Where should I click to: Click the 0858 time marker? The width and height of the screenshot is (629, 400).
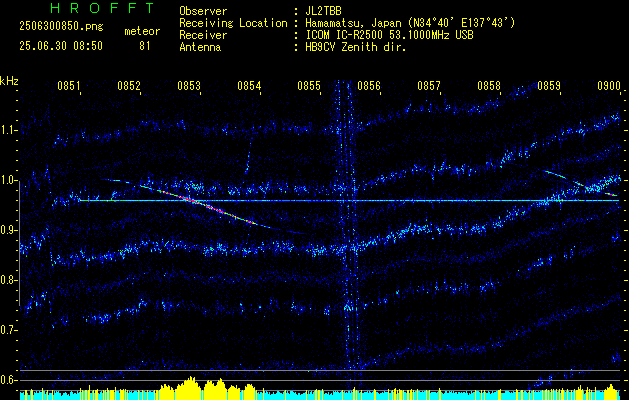(x=489, y=86)
